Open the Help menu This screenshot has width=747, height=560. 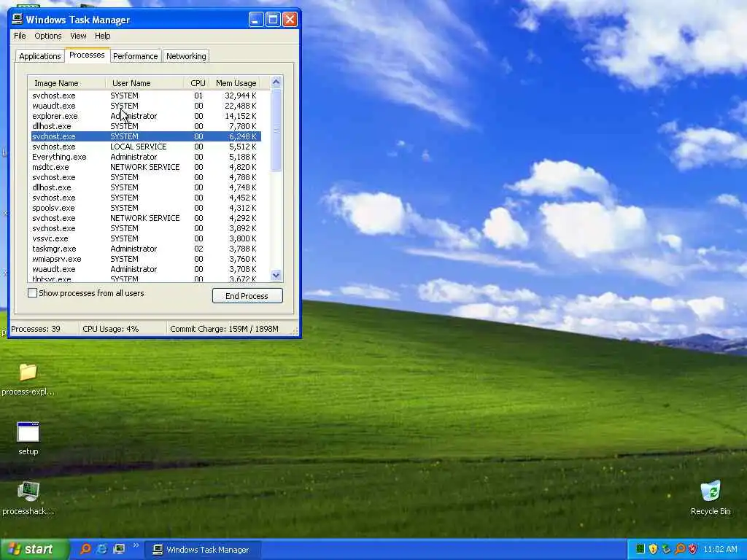102,36
